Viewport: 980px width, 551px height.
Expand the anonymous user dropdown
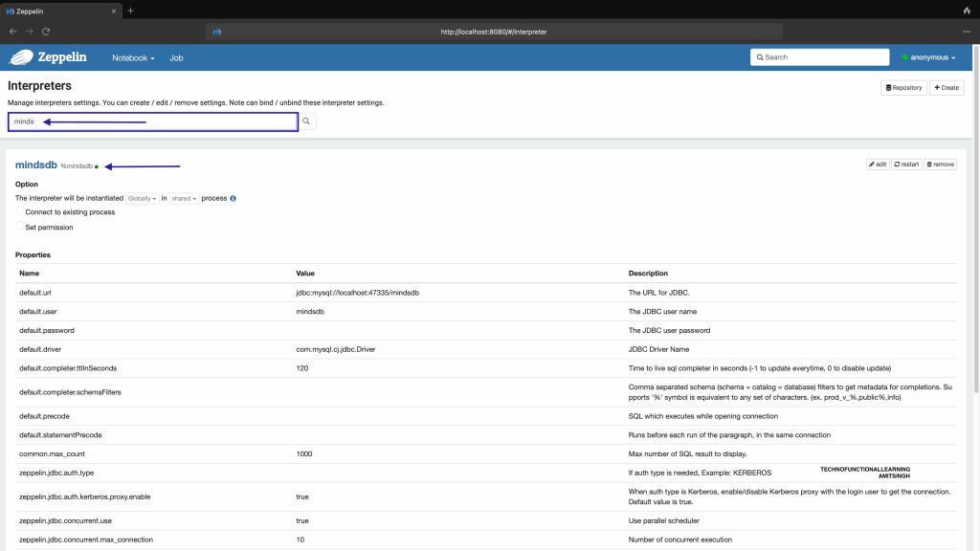tap(928, 57)
